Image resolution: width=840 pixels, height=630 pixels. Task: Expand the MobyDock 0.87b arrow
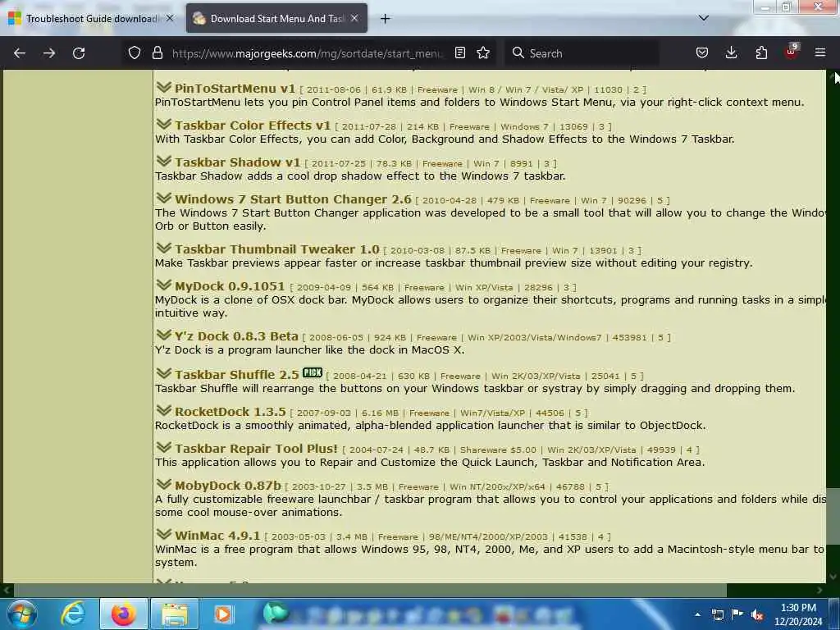[164, 484]
